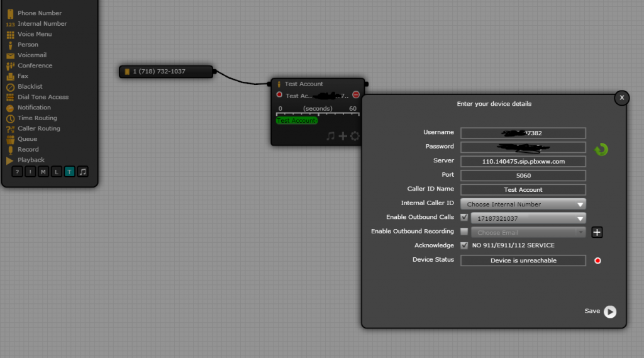
Task: Click the question mark help button
Action: [17, 172]
